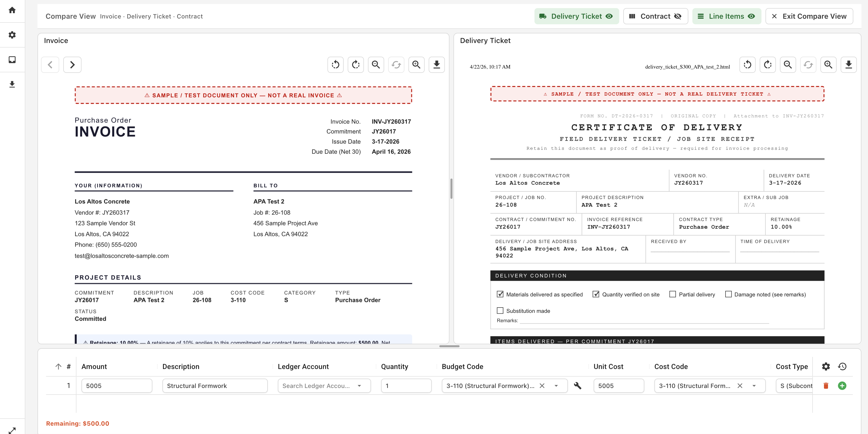This screenshot has width=868, height=434.
Task: Check the Substitution made checkbox
Action: coord(500,310)
